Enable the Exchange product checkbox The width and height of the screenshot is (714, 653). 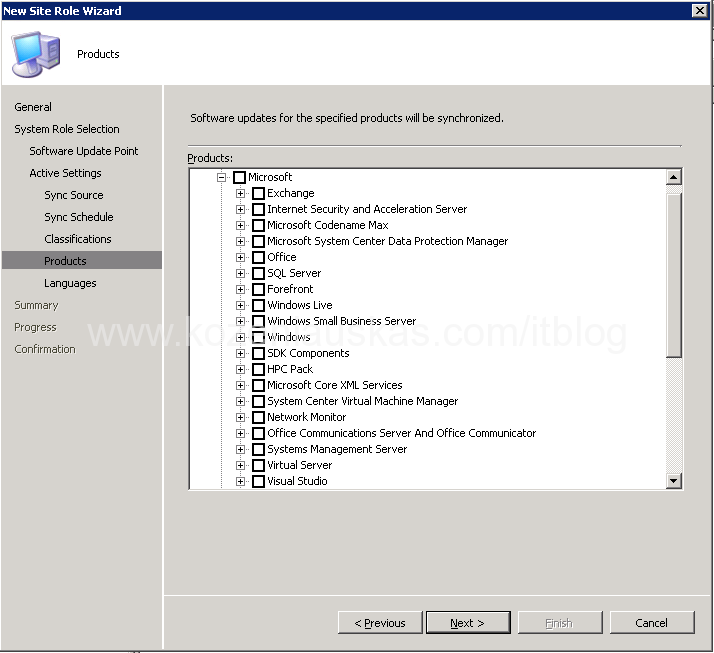[x=258, y=193]
